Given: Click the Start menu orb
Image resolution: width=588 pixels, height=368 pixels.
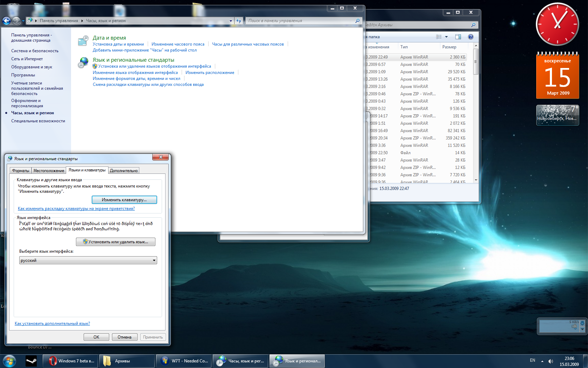Looking at the screenshot, I should pos(9,361).
